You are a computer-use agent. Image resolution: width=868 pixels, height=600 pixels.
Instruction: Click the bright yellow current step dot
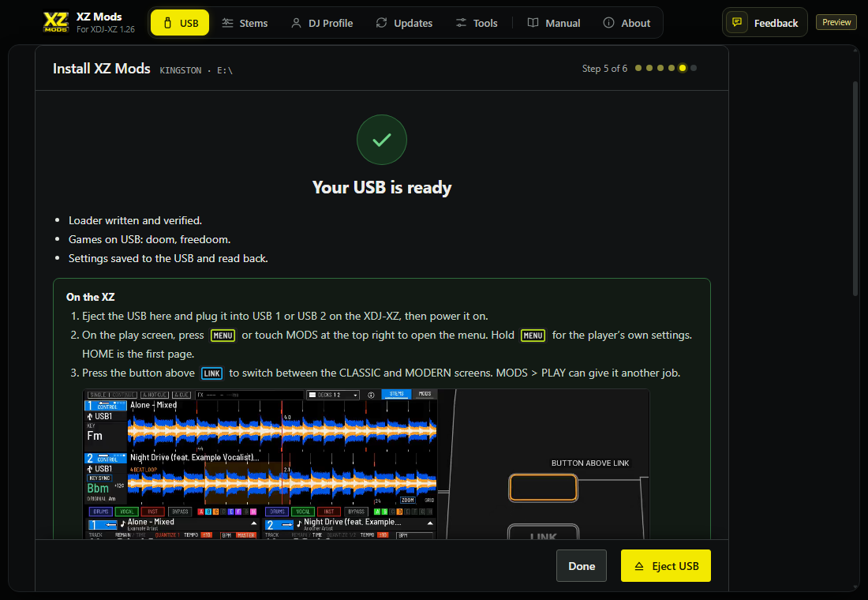683,68
